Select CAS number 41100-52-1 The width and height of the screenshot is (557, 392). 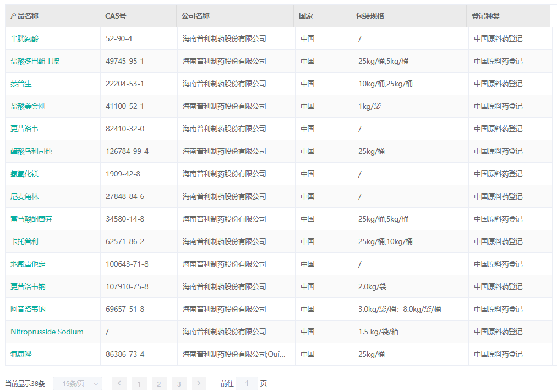[125, 106]
